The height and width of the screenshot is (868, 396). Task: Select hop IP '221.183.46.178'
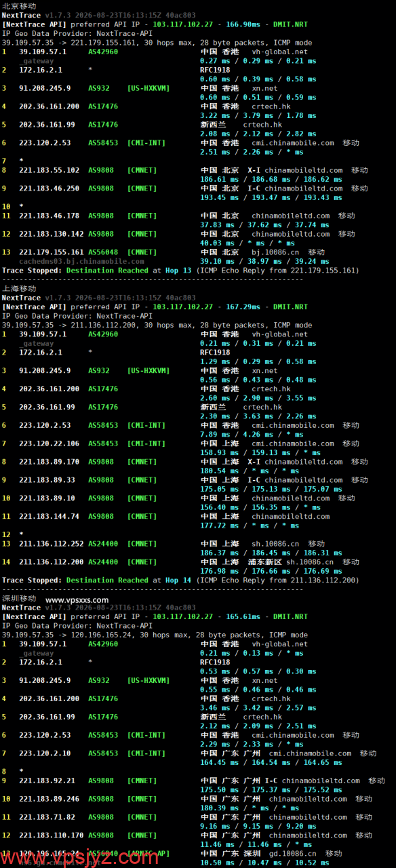click(49, 216)
